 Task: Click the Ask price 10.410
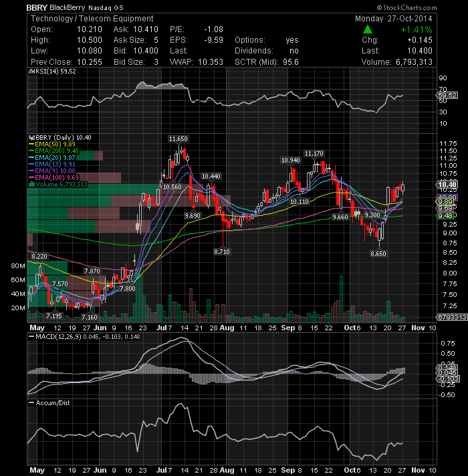coord(146,29)
